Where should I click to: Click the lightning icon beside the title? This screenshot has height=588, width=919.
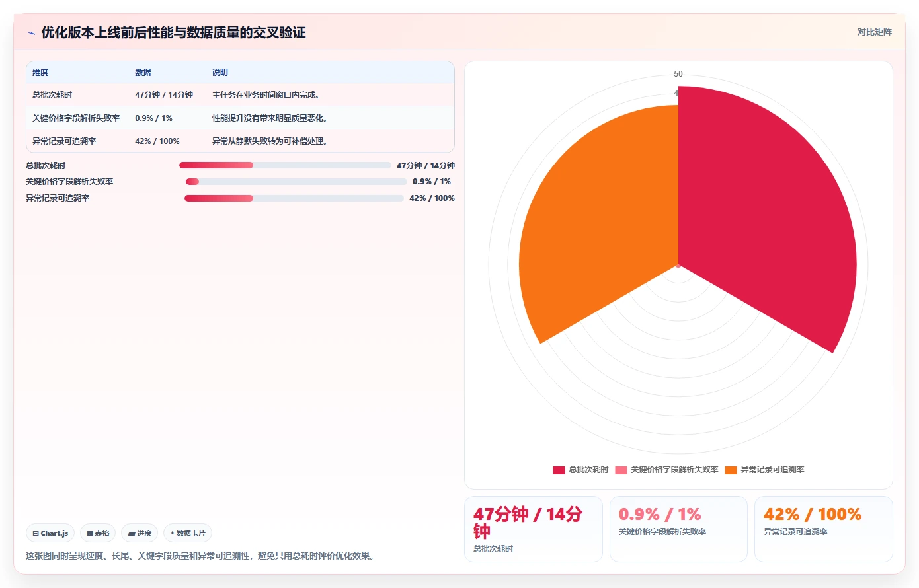point(31,33)
